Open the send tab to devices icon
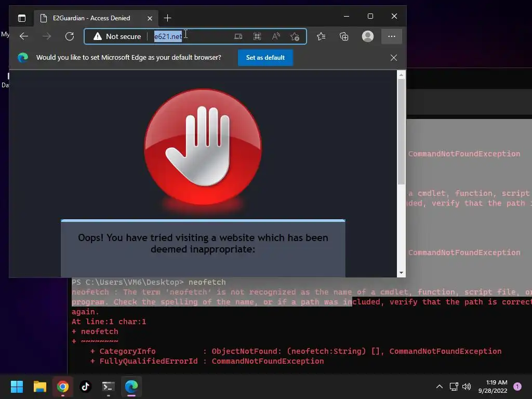Image resolution: width=532 pixels, height=399 pixels. tap(238, 36)
